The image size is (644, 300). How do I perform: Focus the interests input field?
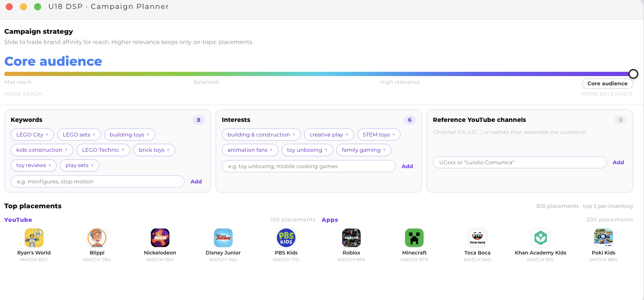[309, 166]
